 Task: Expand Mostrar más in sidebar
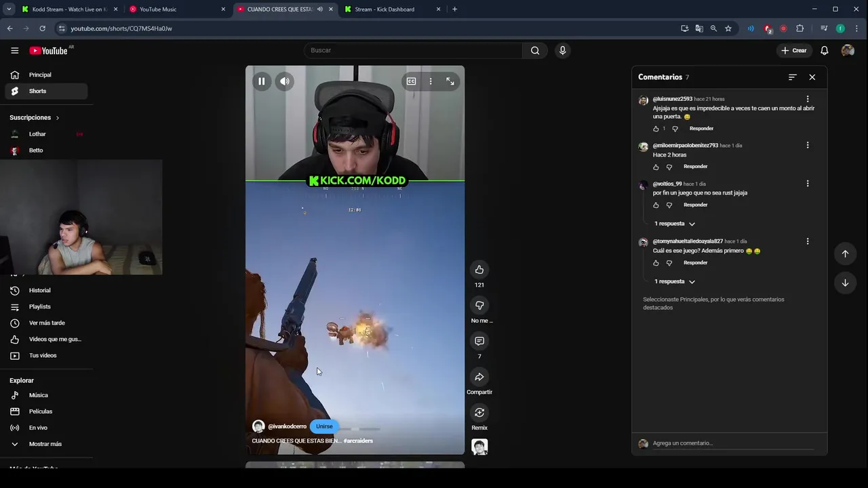click(x=45, y=444)
